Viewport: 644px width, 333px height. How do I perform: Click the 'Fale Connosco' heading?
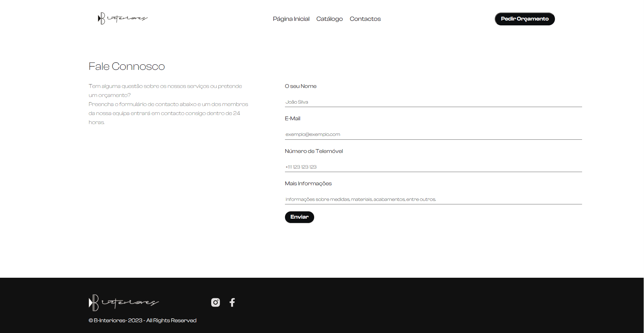(x=127, y=66)
